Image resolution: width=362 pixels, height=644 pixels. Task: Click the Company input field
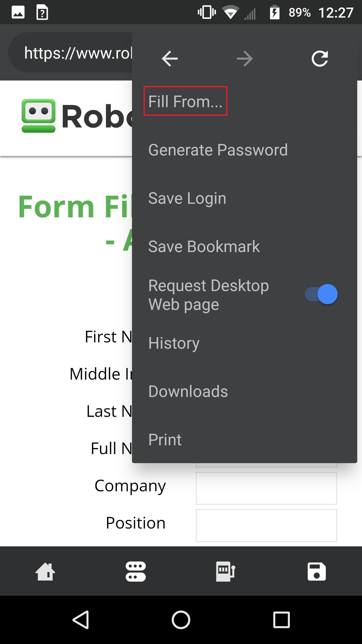pyautogui.click(x=266, y=488)
